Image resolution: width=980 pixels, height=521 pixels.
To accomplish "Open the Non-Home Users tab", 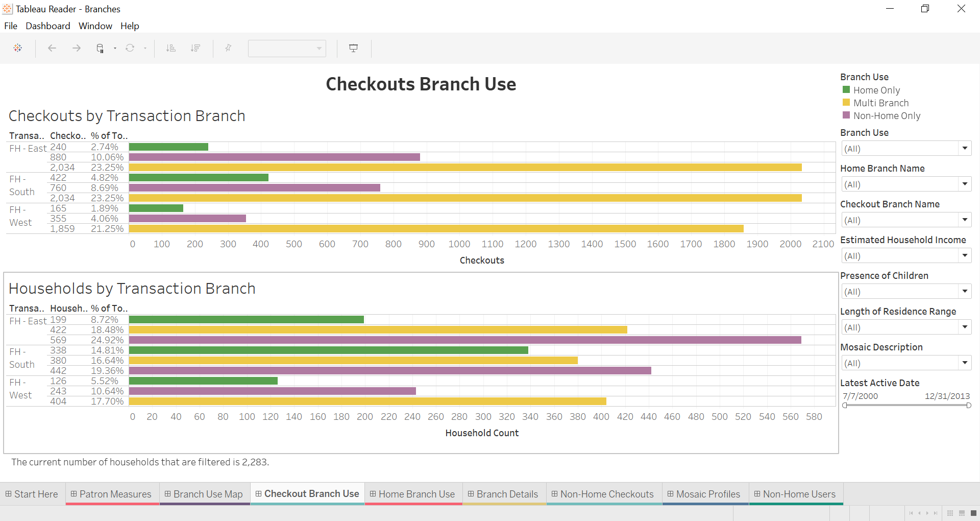I will (796, 494).
